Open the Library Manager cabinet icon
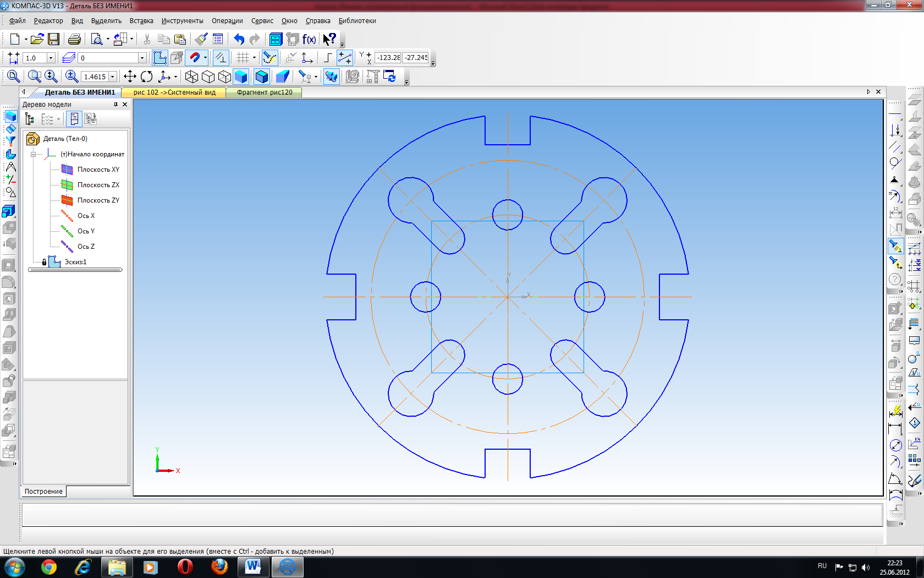924x578 pixels. (276, 39)
